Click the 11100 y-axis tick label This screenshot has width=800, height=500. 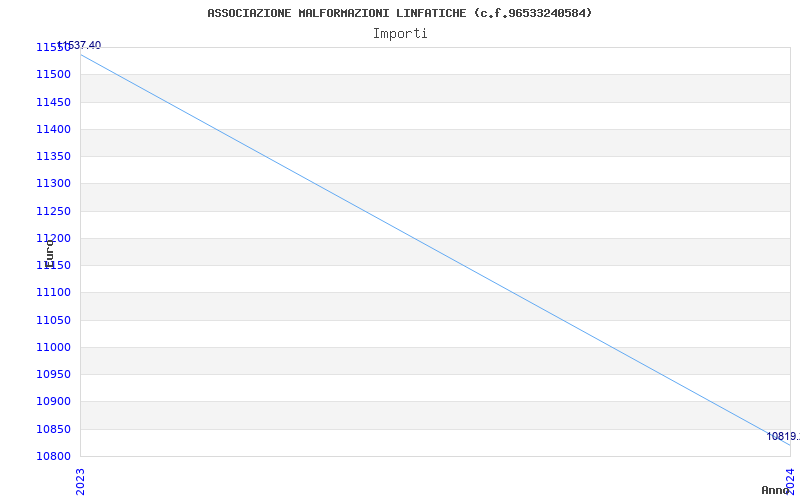[x=53, y=292]
